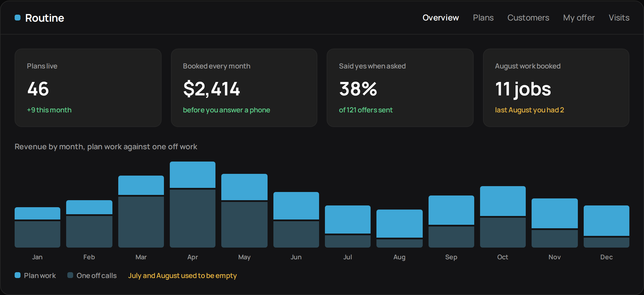The image size is (644, 295).
Task: Click 'before you answer a phone' text
Action: [227, 110]
